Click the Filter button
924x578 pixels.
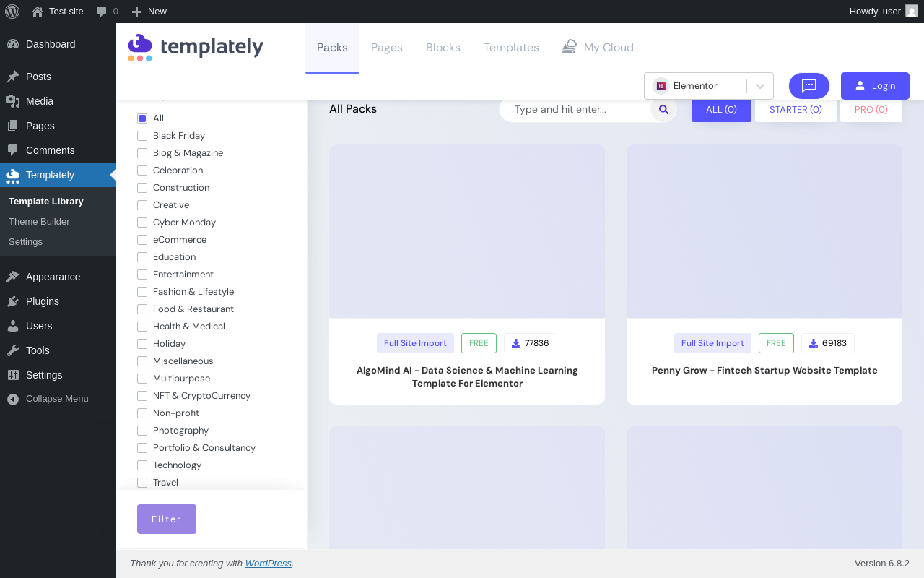point(167,519)
